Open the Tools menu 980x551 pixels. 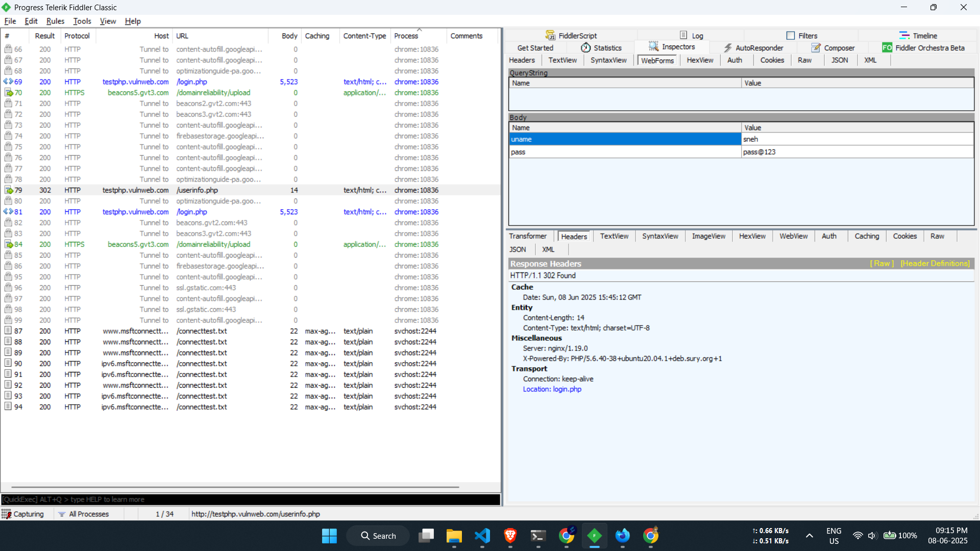pos(82,21)
